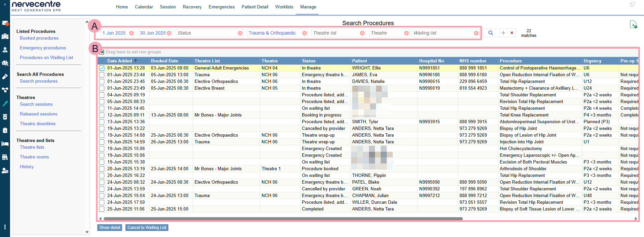Clear the 1 Jun 2025 date filter
The image size is (644, 237).
(x=131, y=33)
